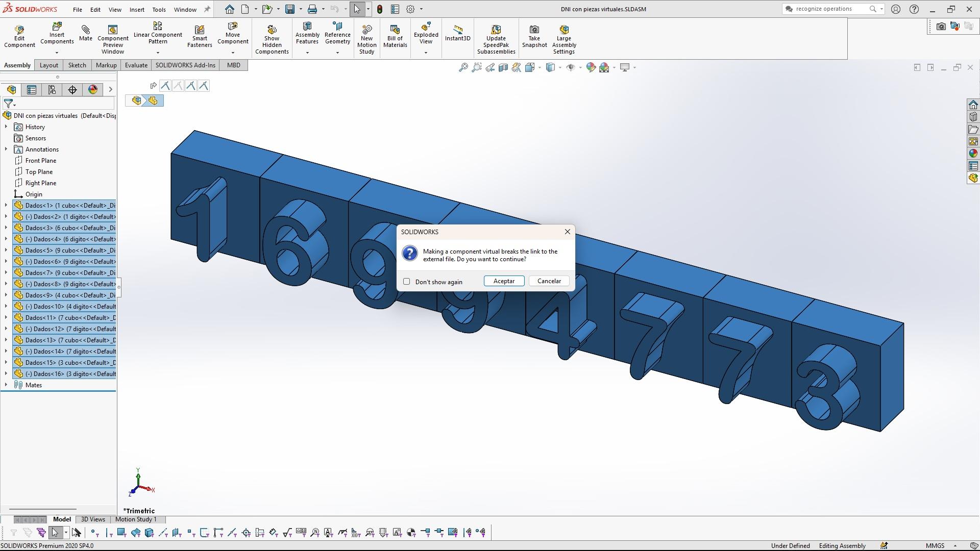This screenshot has height=551, width=980.
Task: Click the tree filter funnel icon
Action: click(x=8, y=104)
